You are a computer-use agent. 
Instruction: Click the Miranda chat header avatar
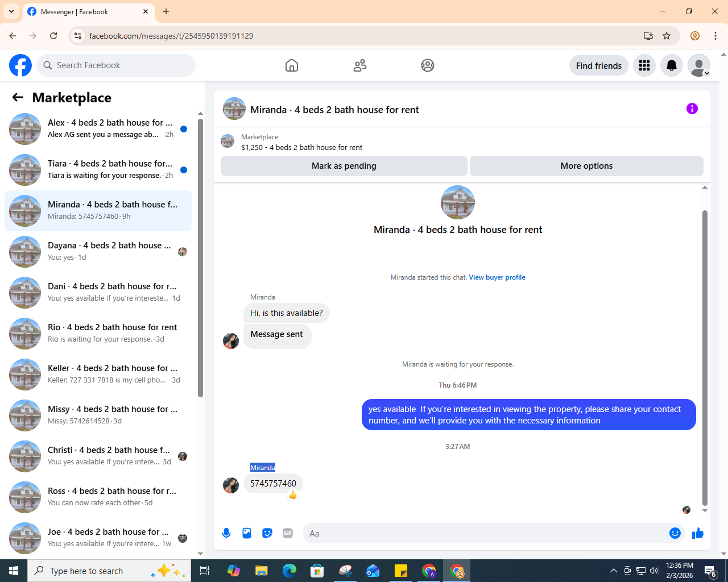(x=234, y=109)
